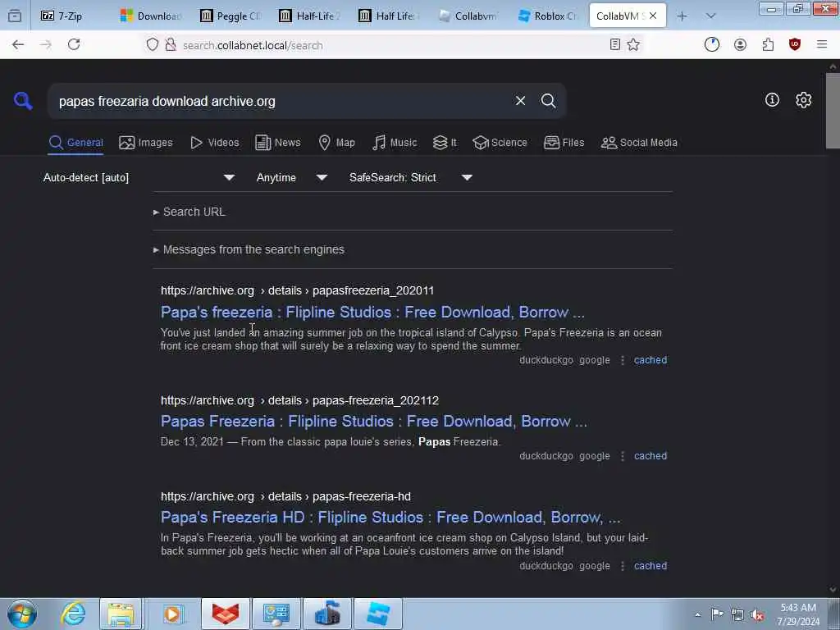Select the Music search category
This screenshot has height=630, width=840.
point(395,143)
